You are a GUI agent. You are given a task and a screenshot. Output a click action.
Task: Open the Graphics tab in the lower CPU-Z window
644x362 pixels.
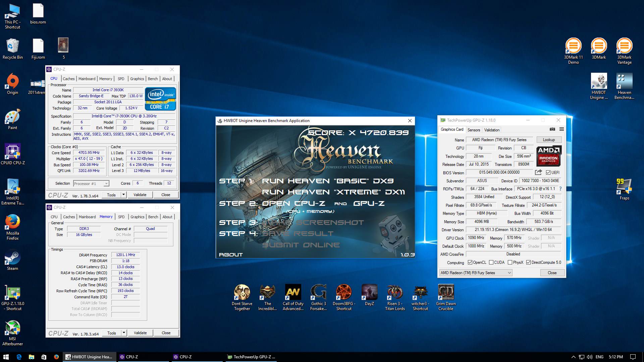click(x=138, y=217)
